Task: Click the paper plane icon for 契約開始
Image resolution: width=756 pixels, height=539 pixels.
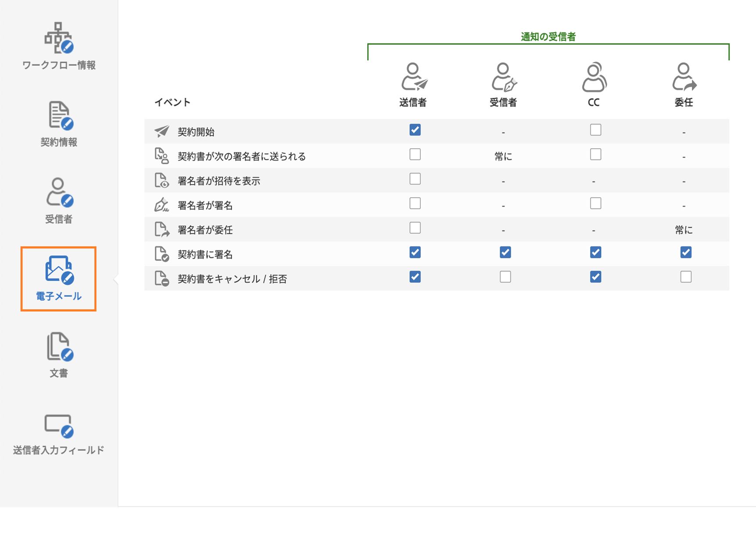Action: (161, 131)
